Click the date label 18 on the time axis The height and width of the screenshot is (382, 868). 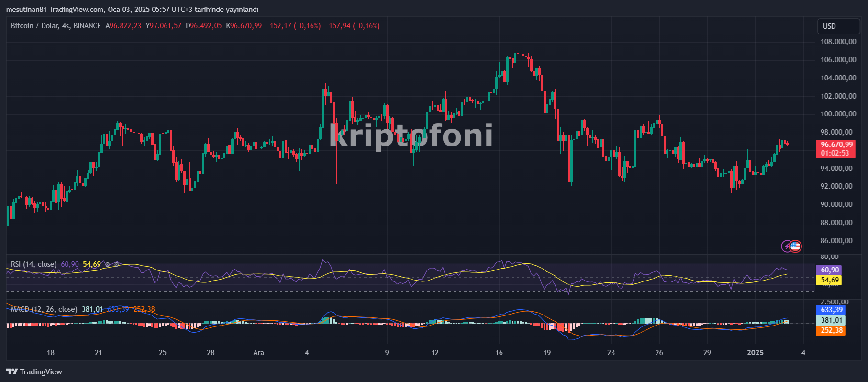click(51, 353)
